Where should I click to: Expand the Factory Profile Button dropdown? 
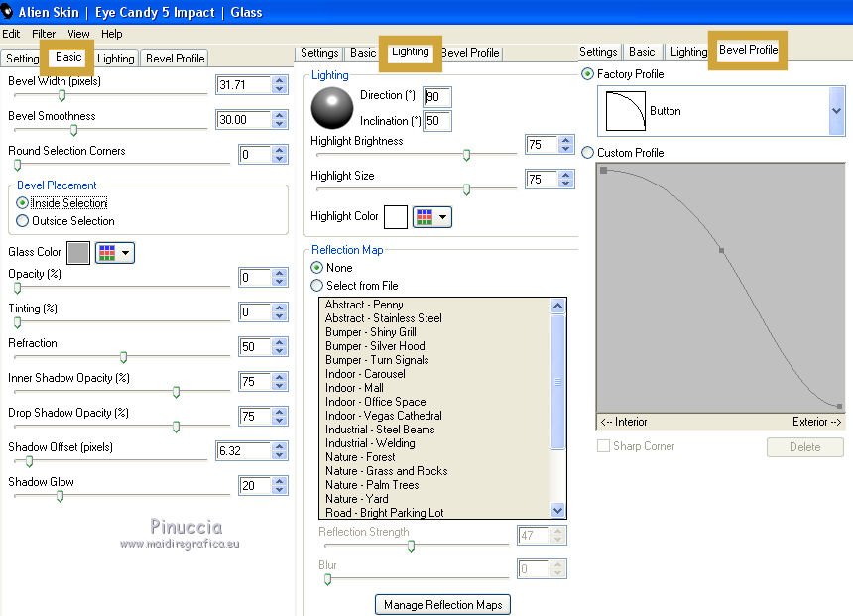pos(836,111)
